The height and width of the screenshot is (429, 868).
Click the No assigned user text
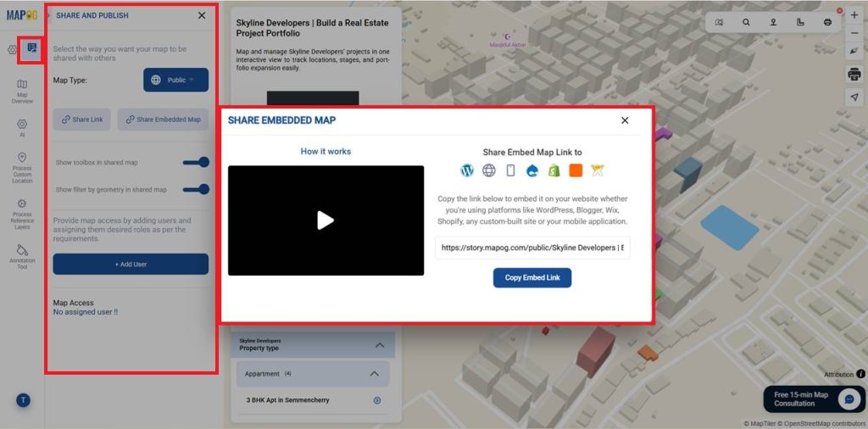click(x=86, y=312)
